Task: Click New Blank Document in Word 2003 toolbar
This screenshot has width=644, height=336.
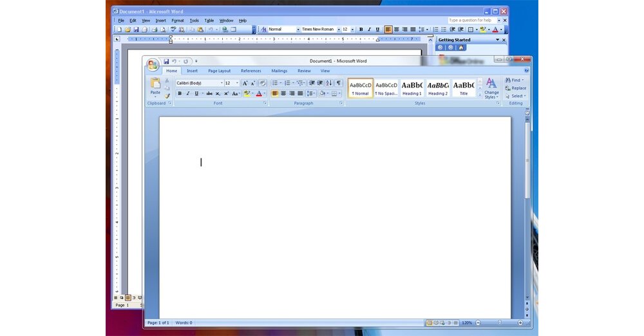Action: [x=120, y=30]
